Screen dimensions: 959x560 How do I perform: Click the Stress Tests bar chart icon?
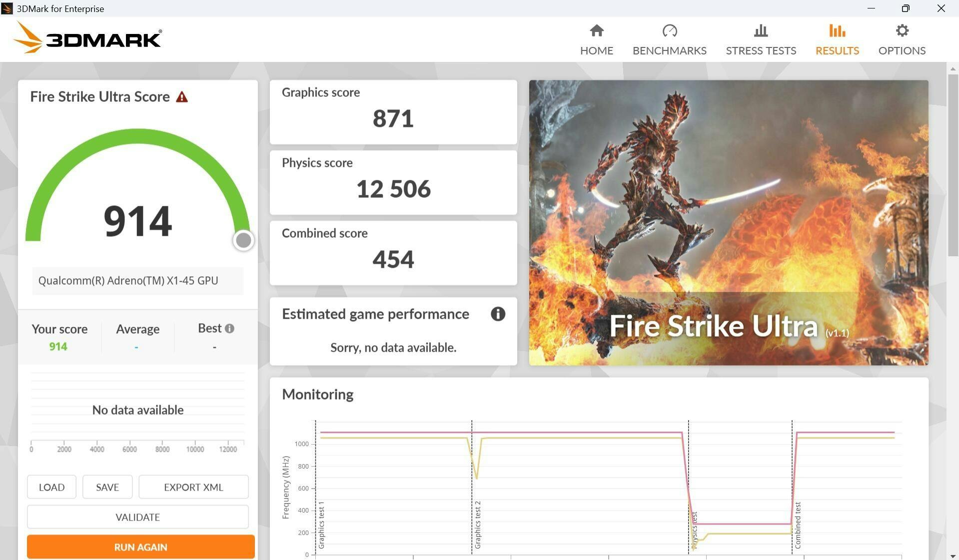pos(761,31)
